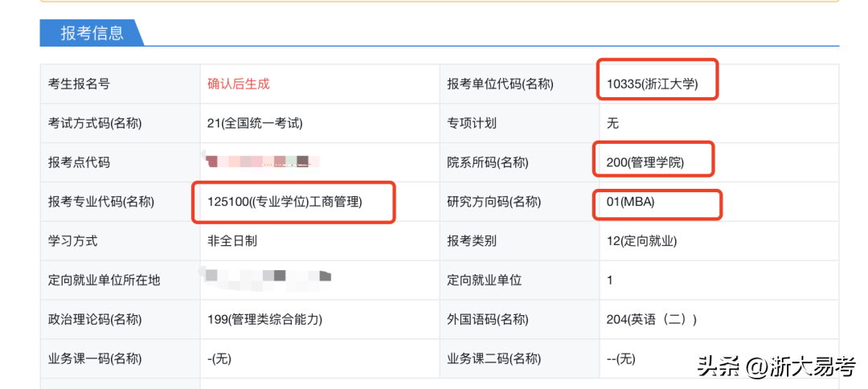Select the 10335(浙江大学) unit code value
Screen dimensions: 868x389
pyautogui.click(x=652, y=84)
